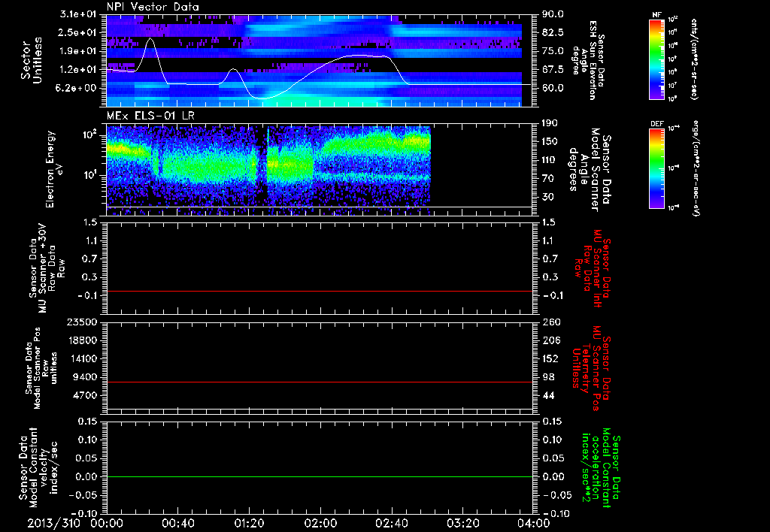The height and width of the screenshot is (532, 770).
Task: Click the '1.9e+01' sector tick value
Action: 79,51
